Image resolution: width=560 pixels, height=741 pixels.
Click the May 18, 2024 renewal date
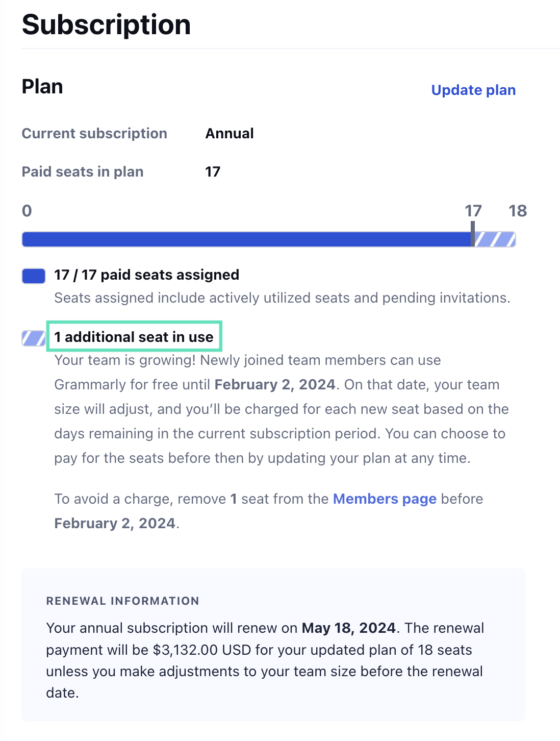349,628
